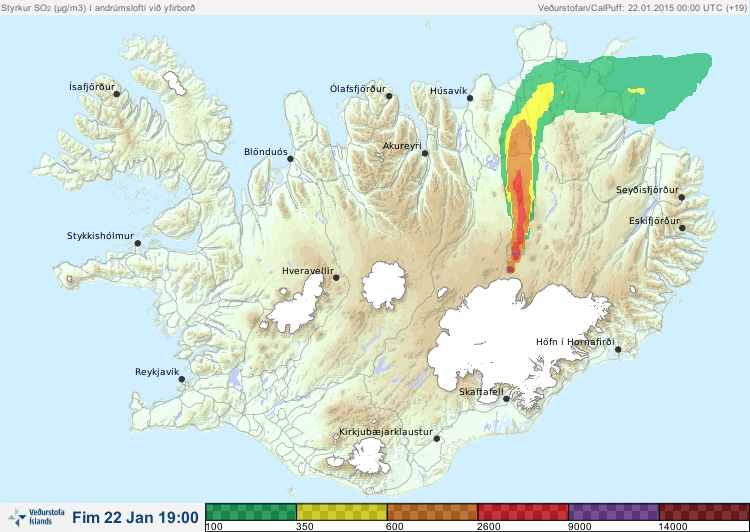This screenshot has width=750, height=532.
Task: Select the Ólafsfjörður marker dot
Action: coord(389,96)
